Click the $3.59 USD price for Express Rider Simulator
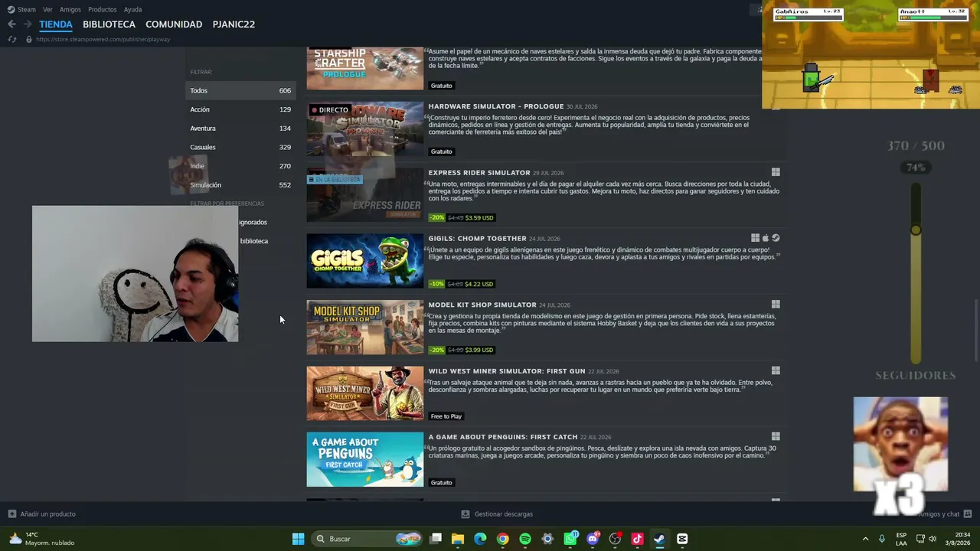 (479, 217)
